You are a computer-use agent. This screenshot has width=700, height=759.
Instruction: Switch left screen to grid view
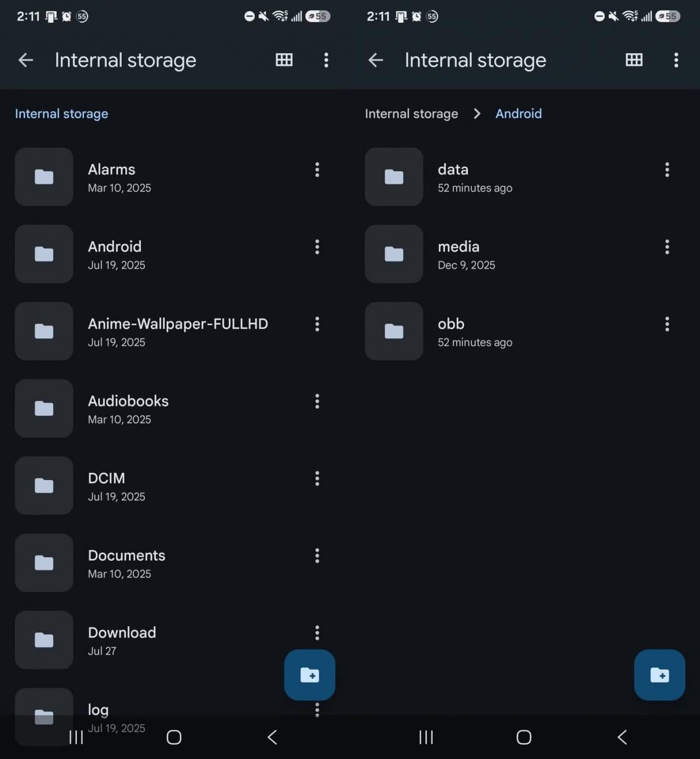tap(284, 60)
